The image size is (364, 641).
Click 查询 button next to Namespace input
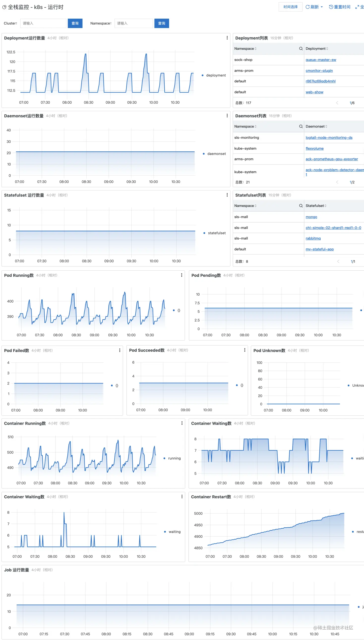(161, 23)
